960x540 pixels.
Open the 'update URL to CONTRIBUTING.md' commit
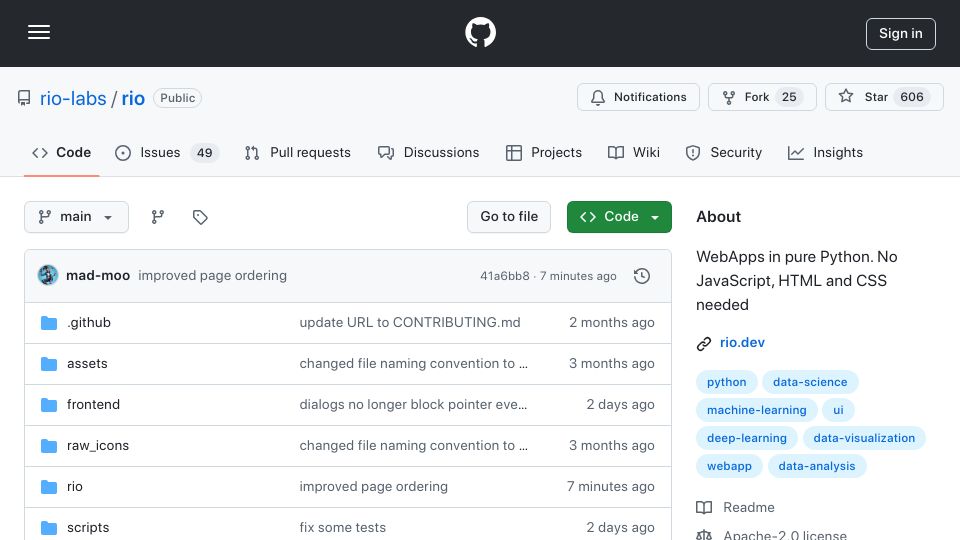tap(410, 323)
